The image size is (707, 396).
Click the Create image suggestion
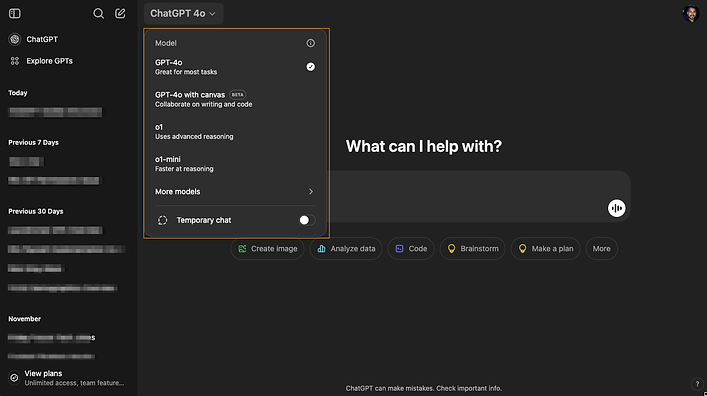coord(267,249)
